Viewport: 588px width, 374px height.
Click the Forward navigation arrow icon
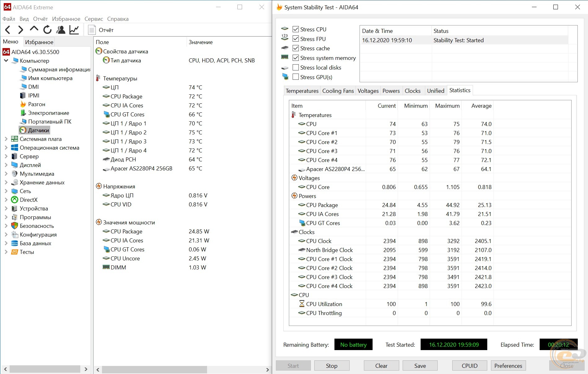point(21,30)
